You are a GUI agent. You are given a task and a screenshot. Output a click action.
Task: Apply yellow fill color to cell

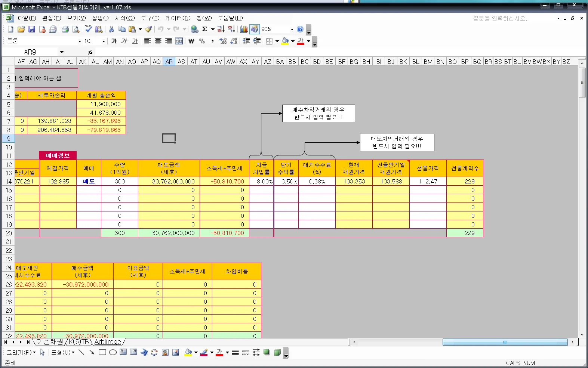tap(285, 41)
